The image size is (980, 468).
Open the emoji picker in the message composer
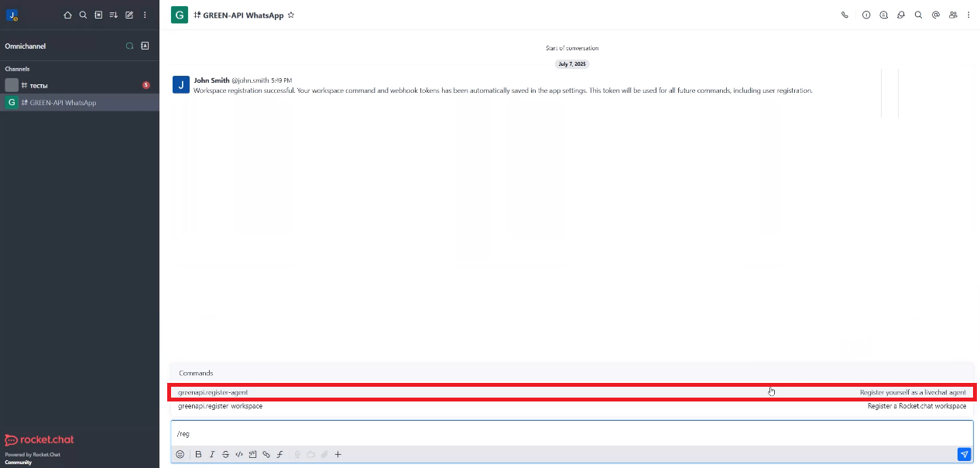tap(180, 454)
